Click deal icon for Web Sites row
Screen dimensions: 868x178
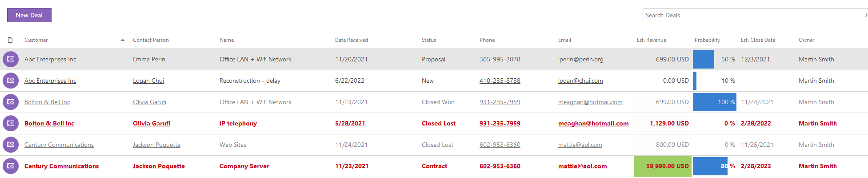pyautogui.click(x=11, y=145)
